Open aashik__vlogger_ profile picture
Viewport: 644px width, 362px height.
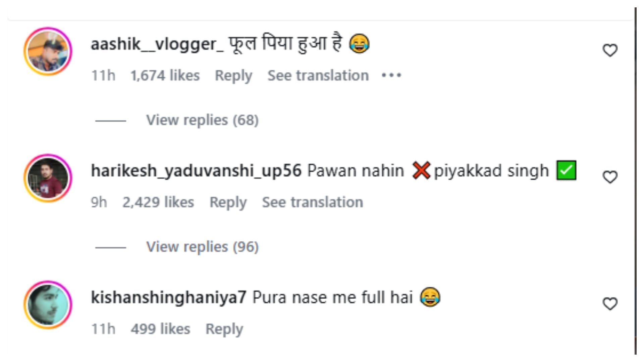pyautogui.click(x=48, y=51)
